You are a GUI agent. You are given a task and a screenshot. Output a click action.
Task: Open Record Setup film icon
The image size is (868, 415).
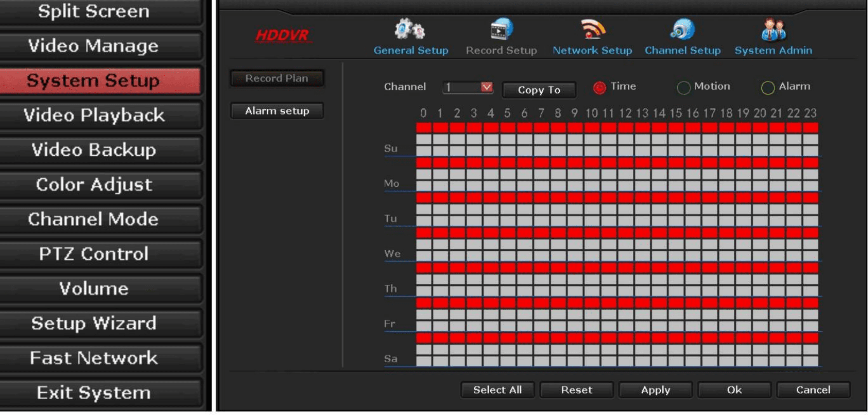tap(502, 29)
